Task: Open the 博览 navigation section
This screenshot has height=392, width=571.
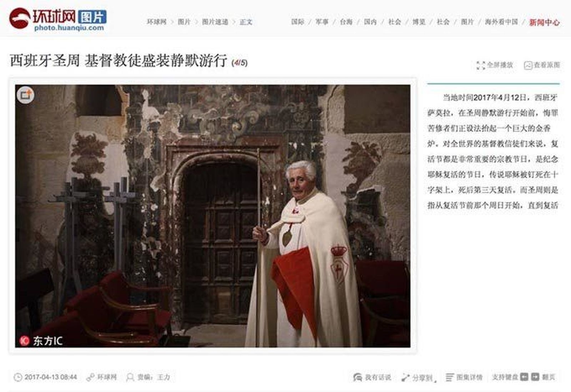Action: tap(419, 22)
